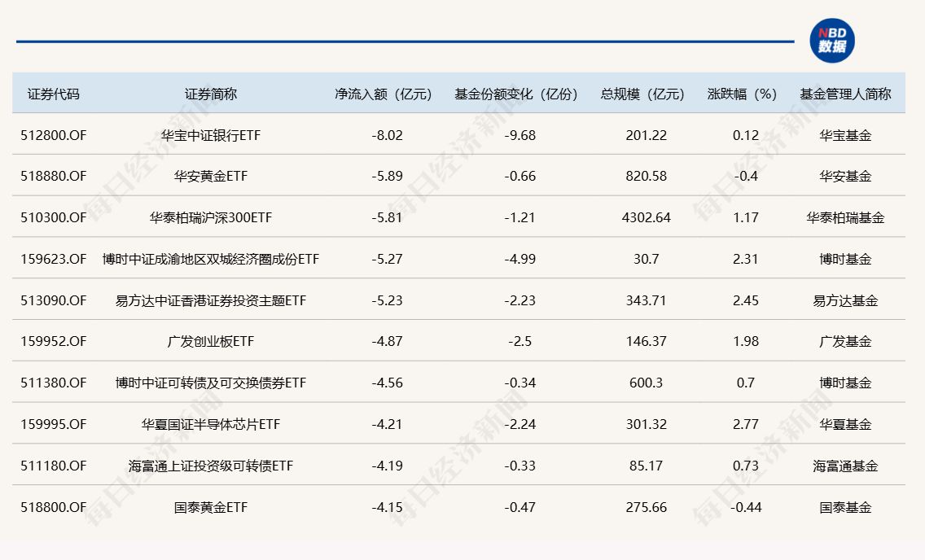The height and width of the screenshot is (560, 925).
Task: Select net inflow value -4.15
Action: coord(387,507)
